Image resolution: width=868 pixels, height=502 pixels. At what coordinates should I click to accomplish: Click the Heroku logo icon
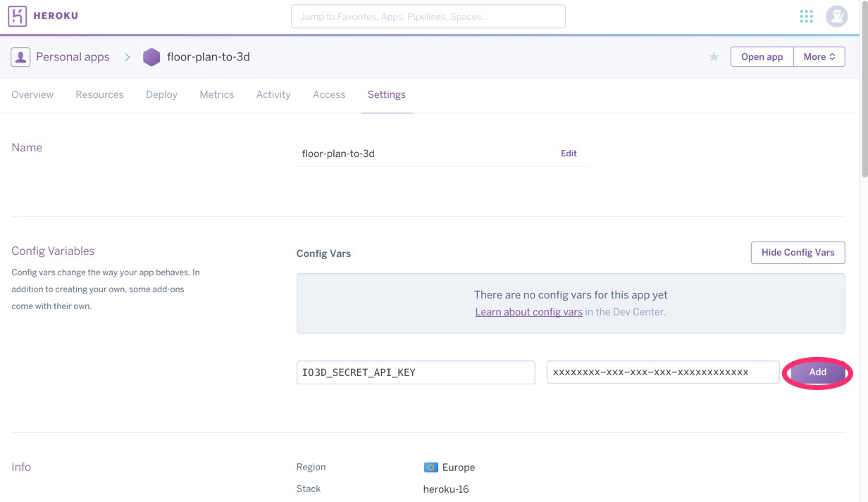18,16
